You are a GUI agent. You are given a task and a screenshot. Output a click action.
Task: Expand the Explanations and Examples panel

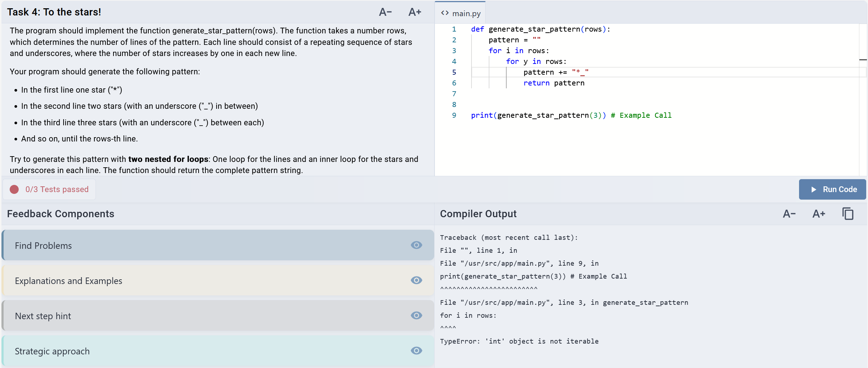tap(180, 281)
